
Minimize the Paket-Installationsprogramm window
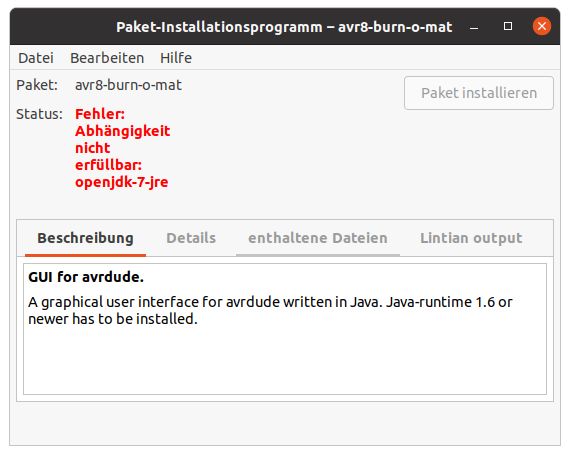pos(474,27)
